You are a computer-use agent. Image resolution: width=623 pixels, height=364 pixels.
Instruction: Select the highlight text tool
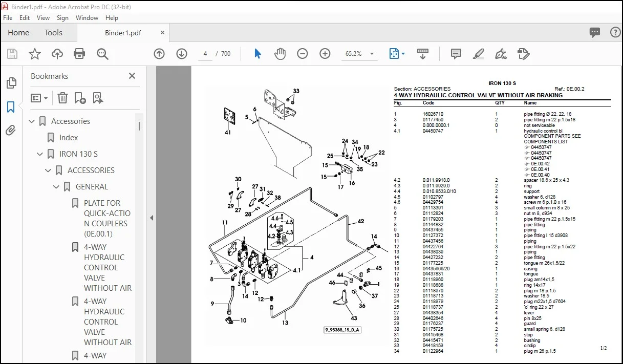coord(479,54)
